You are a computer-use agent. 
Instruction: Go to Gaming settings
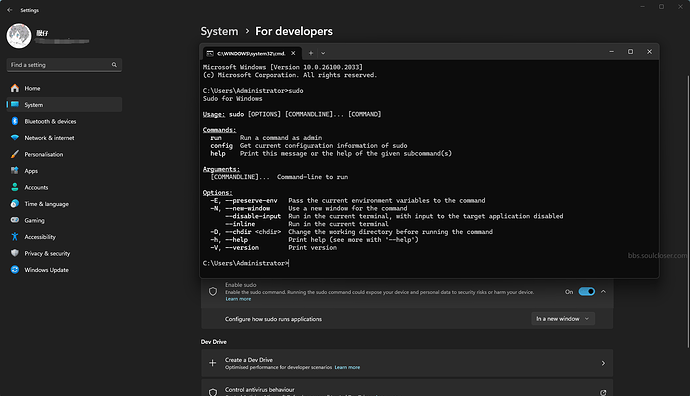(x=64, y=220)
